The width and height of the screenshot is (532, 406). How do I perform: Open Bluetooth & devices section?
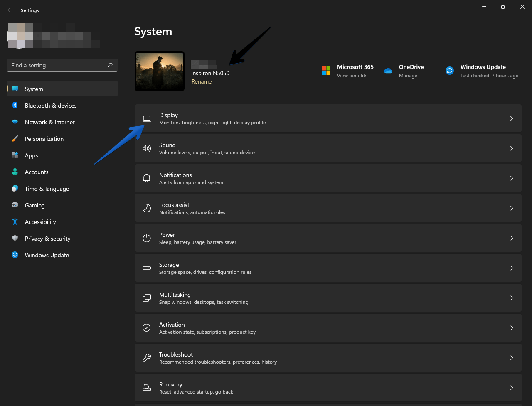click(62, 106)
